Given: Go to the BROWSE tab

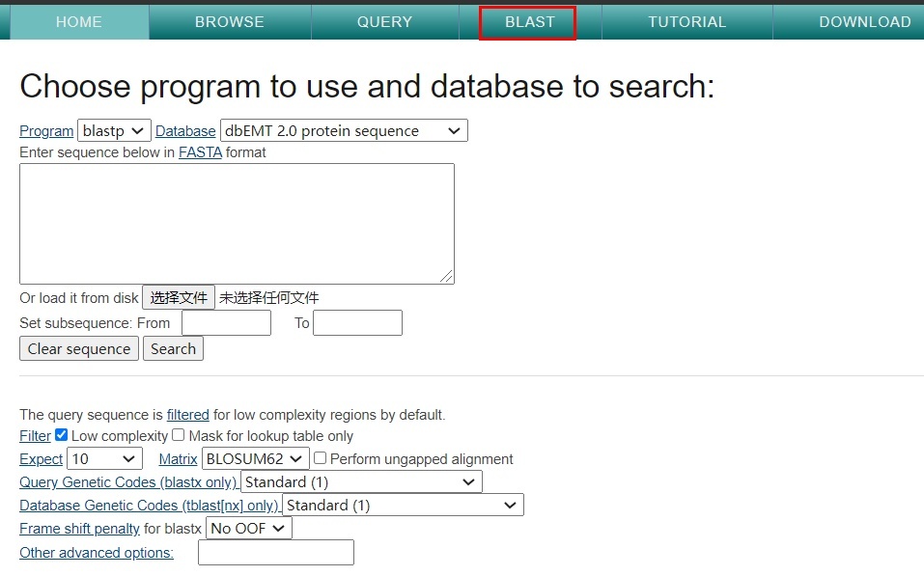Looking at the screenshot, I should click(x=229, y=22).
